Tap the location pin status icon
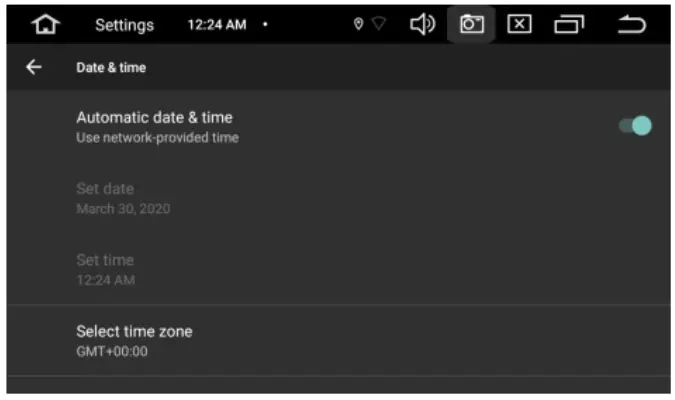 point(358,25)
